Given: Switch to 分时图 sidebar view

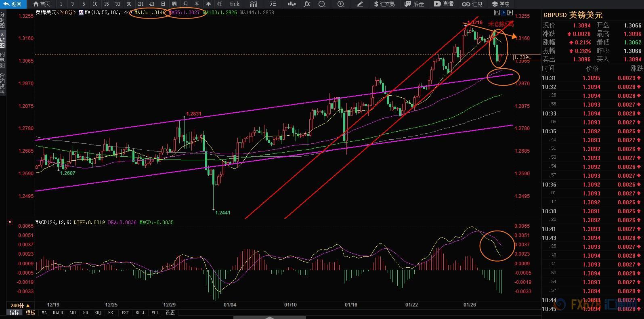Looking at the screenshot, I should pos(2,20).
